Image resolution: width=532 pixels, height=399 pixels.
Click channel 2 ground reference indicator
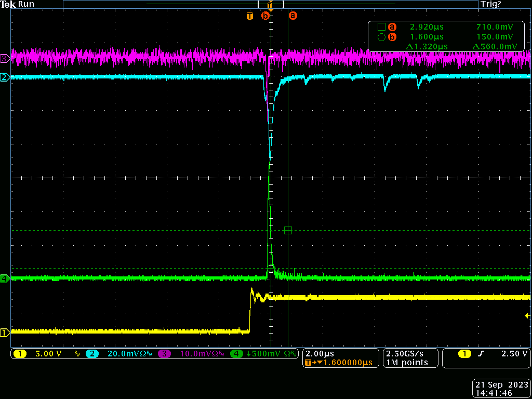[x=5, y=77]
